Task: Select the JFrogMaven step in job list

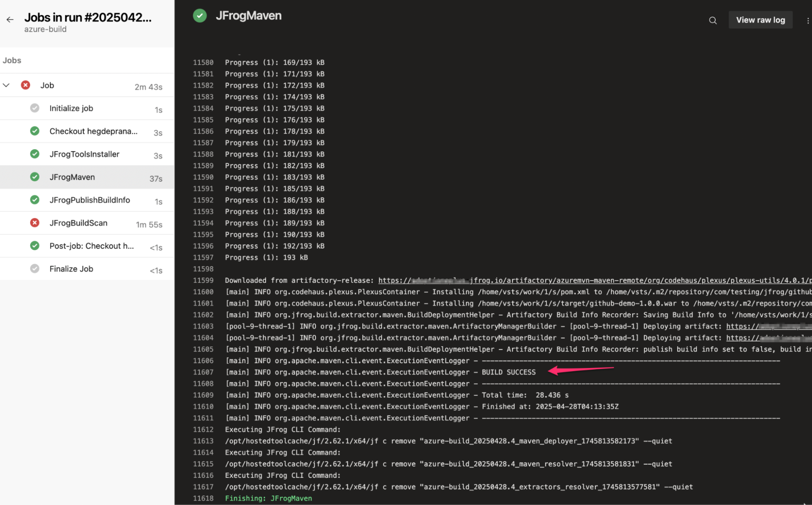Action: click(x=72, y=177)
